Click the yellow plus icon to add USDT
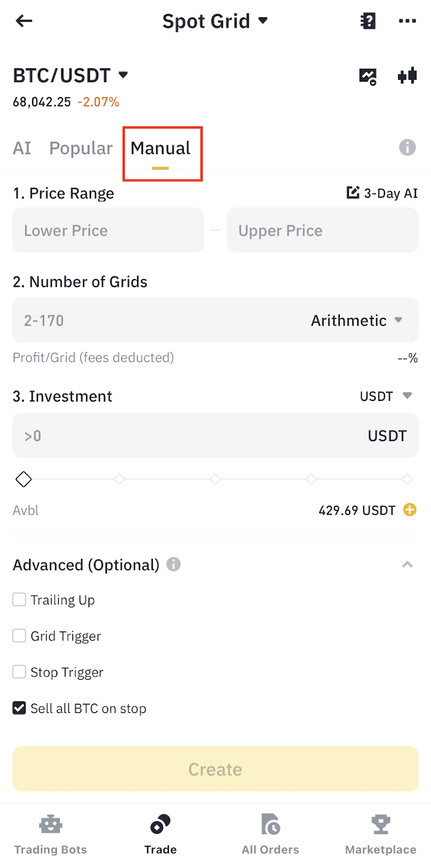This screenshot has height=868, width=431. pos(410,510)
